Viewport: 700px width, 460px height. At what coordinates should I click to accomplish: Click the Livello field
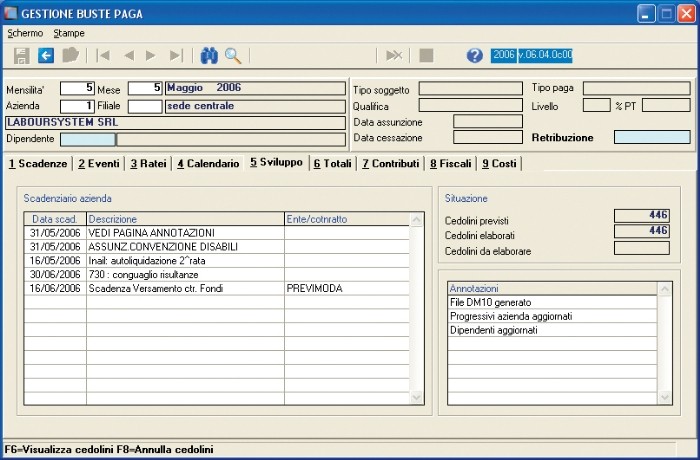pyautogui.click(x=596, y=105)
